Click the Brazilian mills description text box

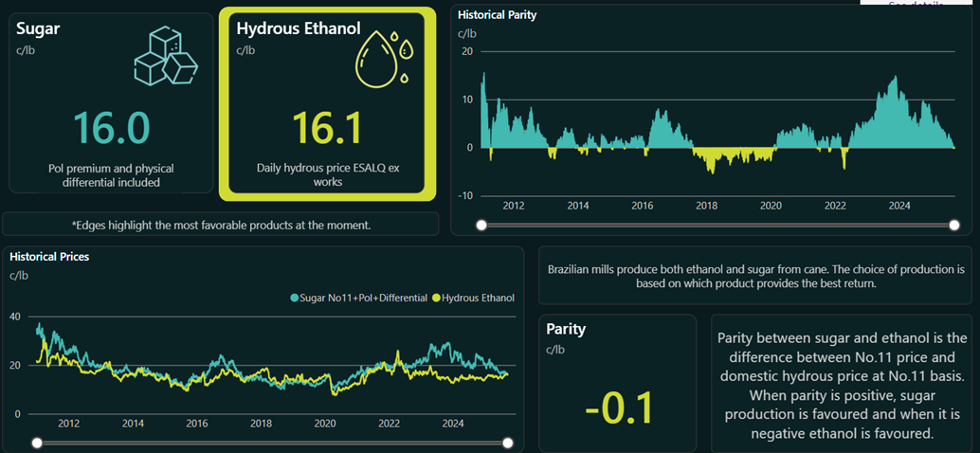755,276
